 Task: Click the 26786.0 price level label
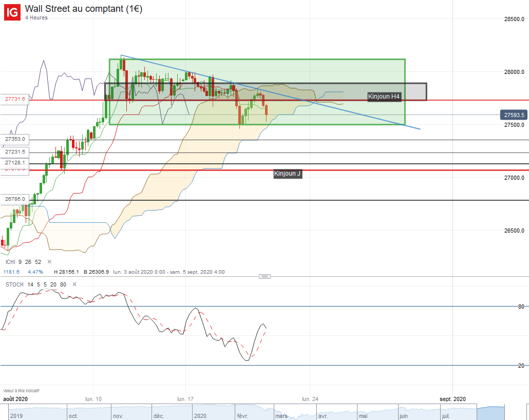coord(15,199)
